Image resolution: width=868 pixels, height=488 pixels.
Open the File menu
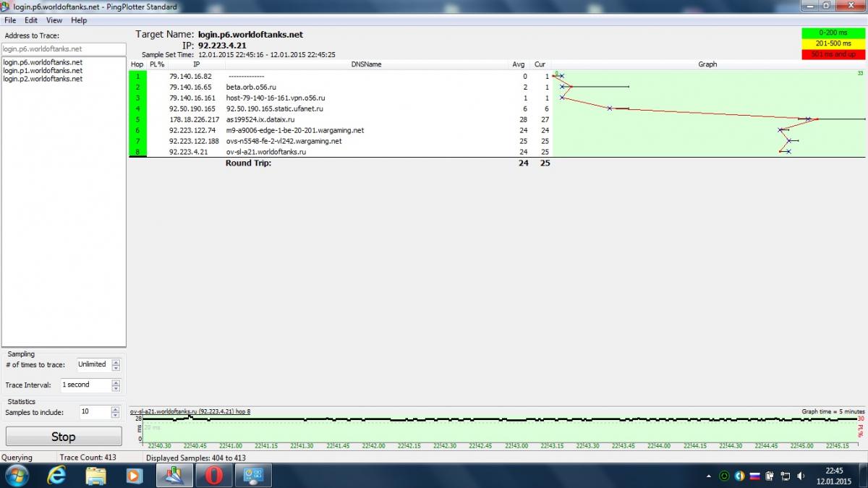(10, 20)
